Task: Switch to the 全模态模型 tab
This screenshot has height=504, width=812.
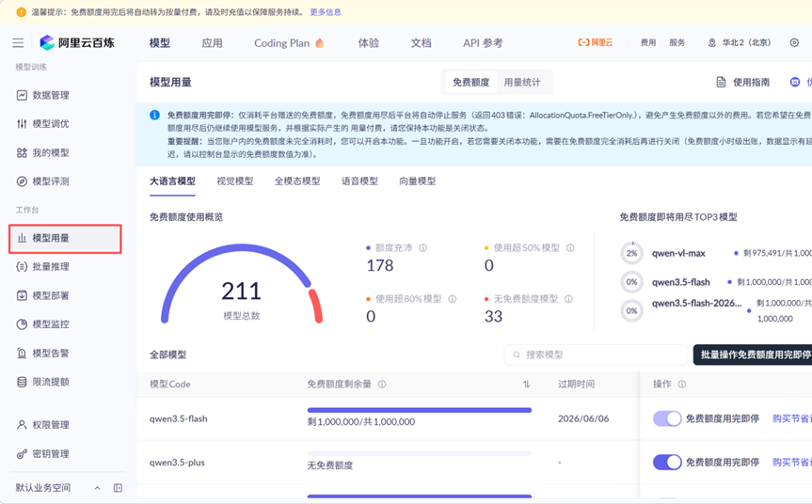Action: (297, 181)
